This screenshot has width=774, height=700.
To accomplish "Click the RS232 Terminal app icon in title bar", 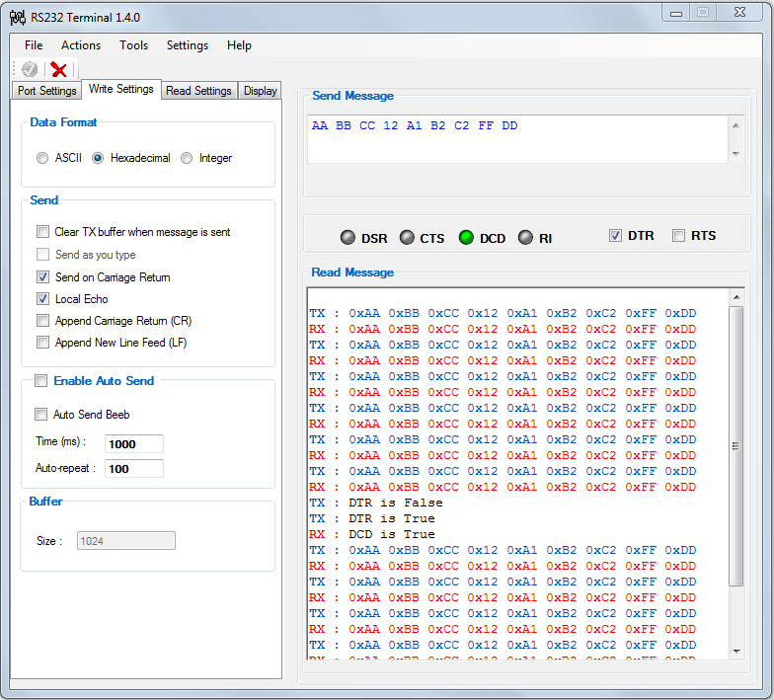I will 18,18.
